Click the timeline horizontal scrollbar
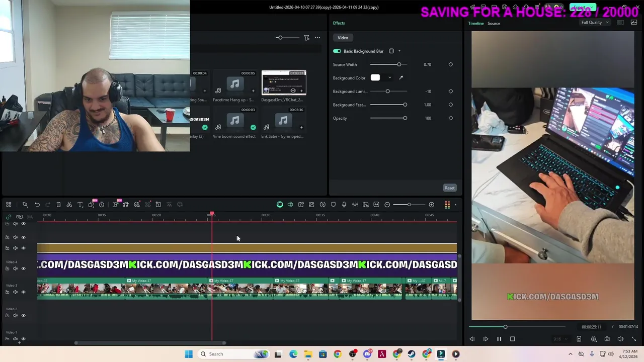Viewport: 644px width, 362px height. point(150,343)
